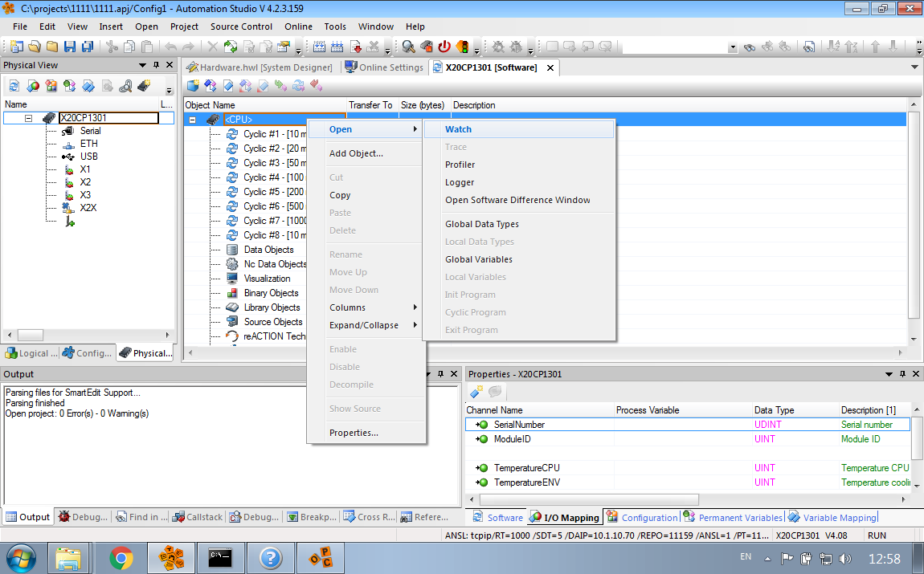Click the Library Objects row icon
Viewport: 924px width, 574px height.
pyautogui.click(x=232, y=307)
